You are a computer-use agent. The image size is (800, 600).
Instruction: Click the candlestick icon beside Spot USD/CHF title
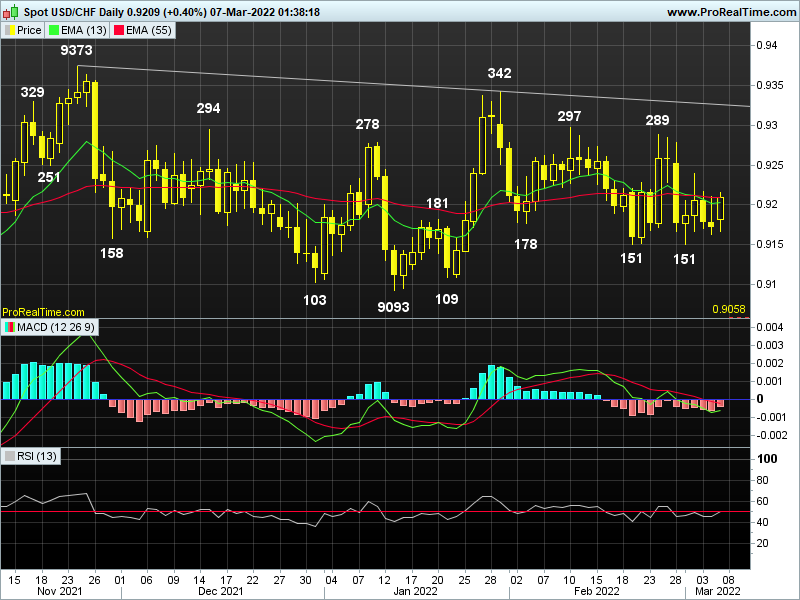[x=11, y=11]
